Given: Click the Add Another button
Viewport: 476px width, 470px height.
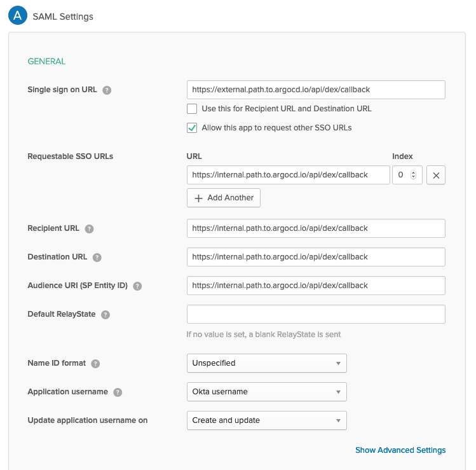Looking at the screenshot, I should pyautogui.click(x=223, y=198).
